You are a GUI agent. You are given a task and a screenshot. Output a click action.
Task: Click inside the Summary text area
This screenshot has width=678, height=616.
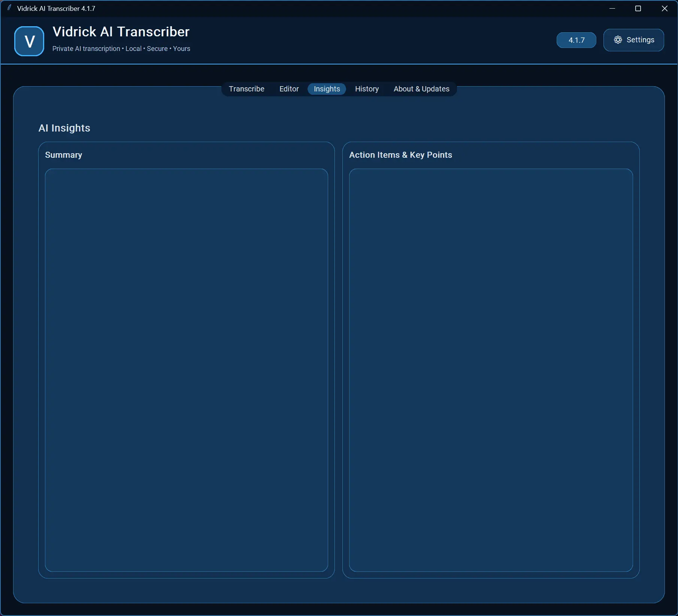pos(187,370)
